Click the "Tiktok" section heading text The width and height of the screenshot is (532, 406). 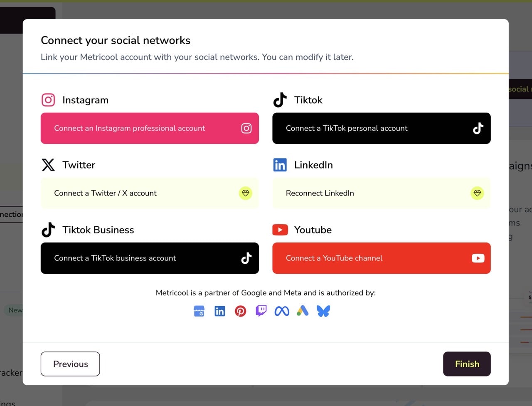[308, 100]
